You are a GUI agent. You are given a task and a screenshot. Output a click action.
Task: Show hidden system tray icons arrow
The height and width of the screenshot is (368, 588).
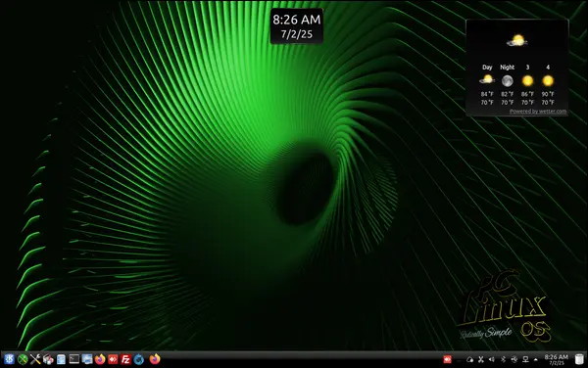[x=535, y=359]
